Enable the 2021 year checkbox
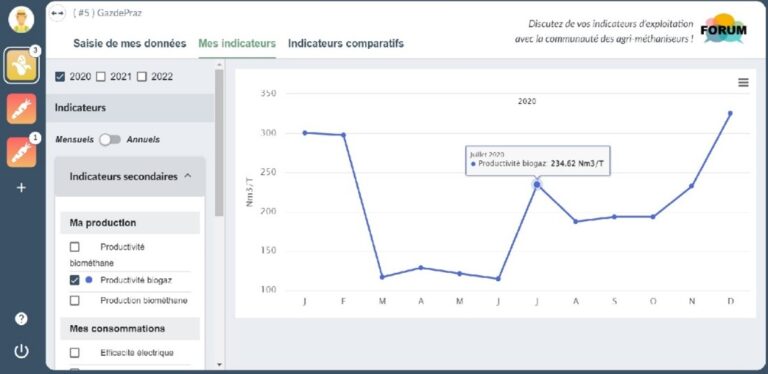Image resolution: width=768 pixels, height=374 pixels. [x=101, y=76]
